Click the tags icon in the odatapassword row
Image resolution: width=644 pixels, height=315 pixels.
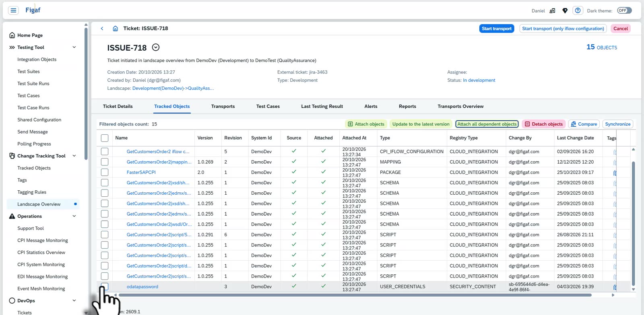(615, 287)
